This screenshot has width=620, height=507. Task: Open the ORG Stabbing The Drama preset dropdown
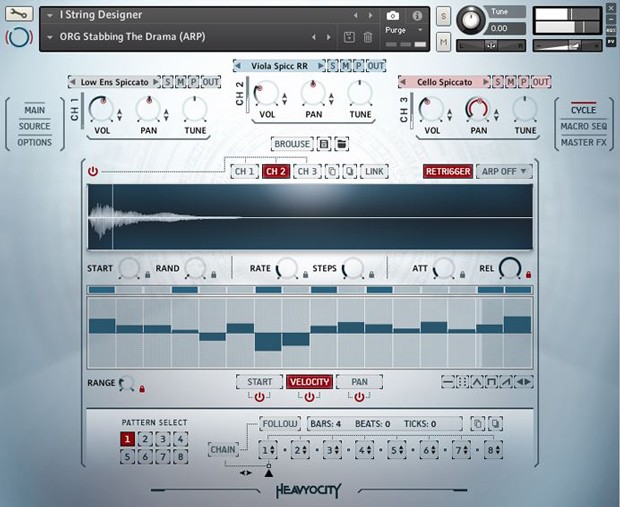pyautogui.click(x=50, y=37)
